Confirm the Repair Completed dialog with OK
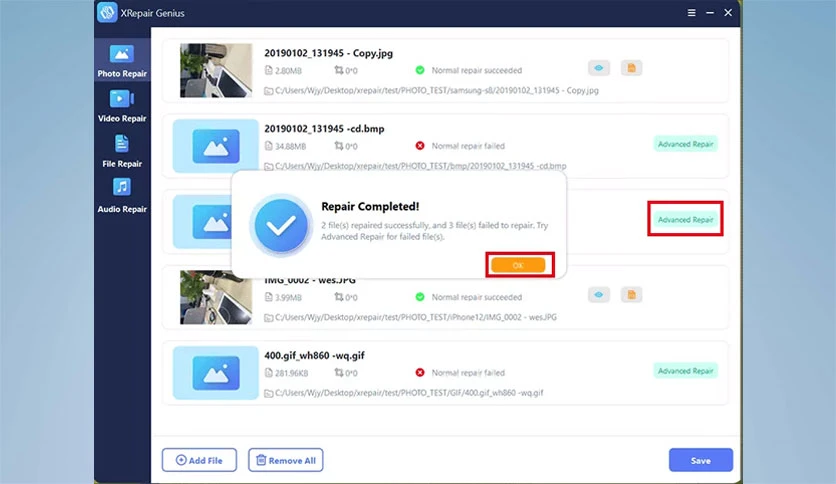The image size is (836, 484). point(518,265)
